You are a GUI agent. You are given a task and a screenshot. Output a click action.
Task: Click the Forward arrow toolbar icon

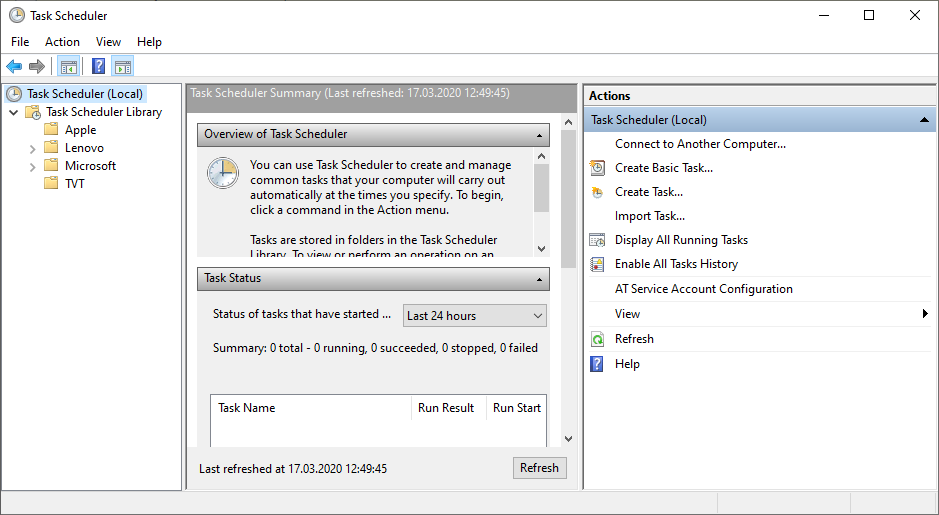pos(37,67)
